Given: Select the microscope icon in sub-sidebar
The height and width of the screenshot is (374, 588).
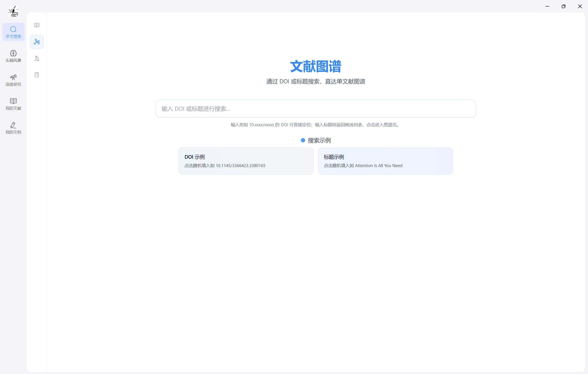Looking at the screenshot, I should coord(37,58).
